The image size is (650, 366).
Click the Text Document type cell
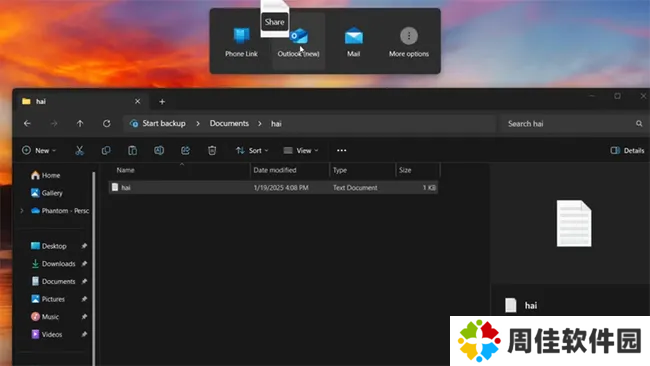coord(355,188)
